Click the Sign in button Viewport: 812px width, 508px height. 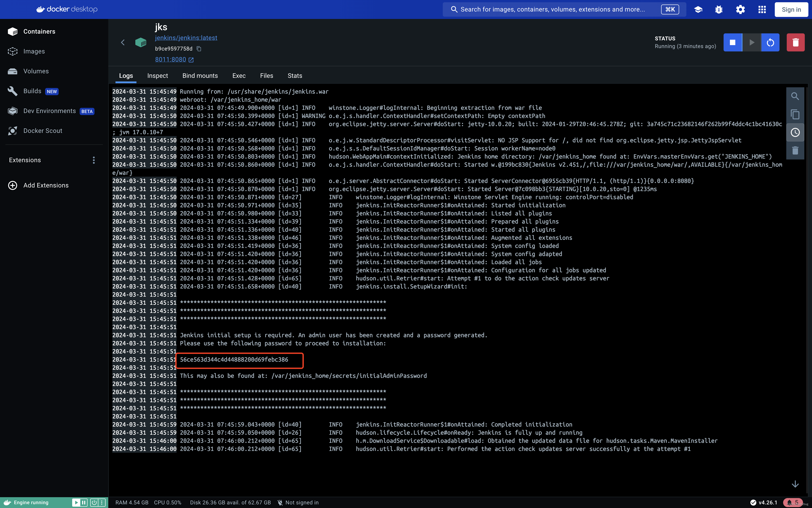[791, 9]
